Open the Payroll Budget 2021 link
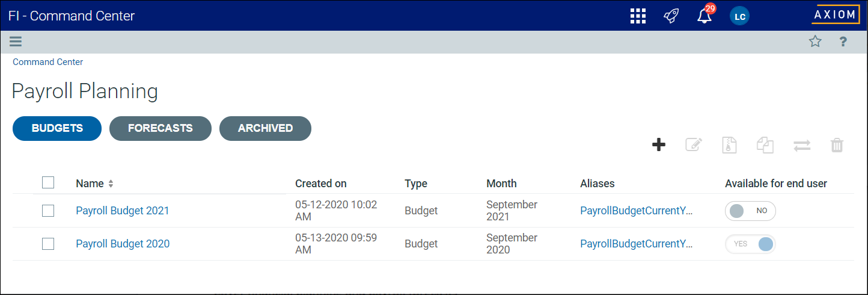 point(123,211)
